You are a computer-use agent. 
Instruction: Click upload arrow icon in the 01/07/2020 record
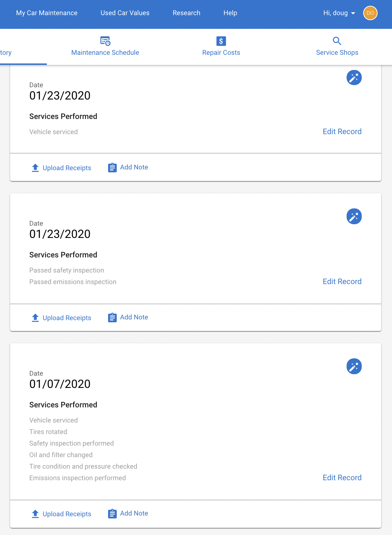click(x=35, y=514)
